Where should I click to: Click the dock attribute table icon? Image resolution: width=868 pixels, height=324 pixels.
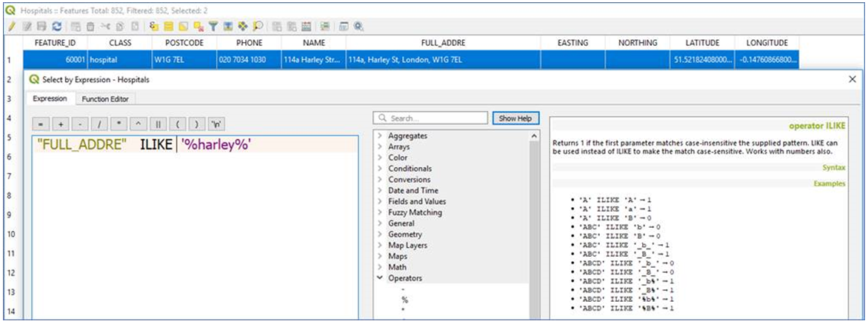pyautogui.click(x=343, y=26)
